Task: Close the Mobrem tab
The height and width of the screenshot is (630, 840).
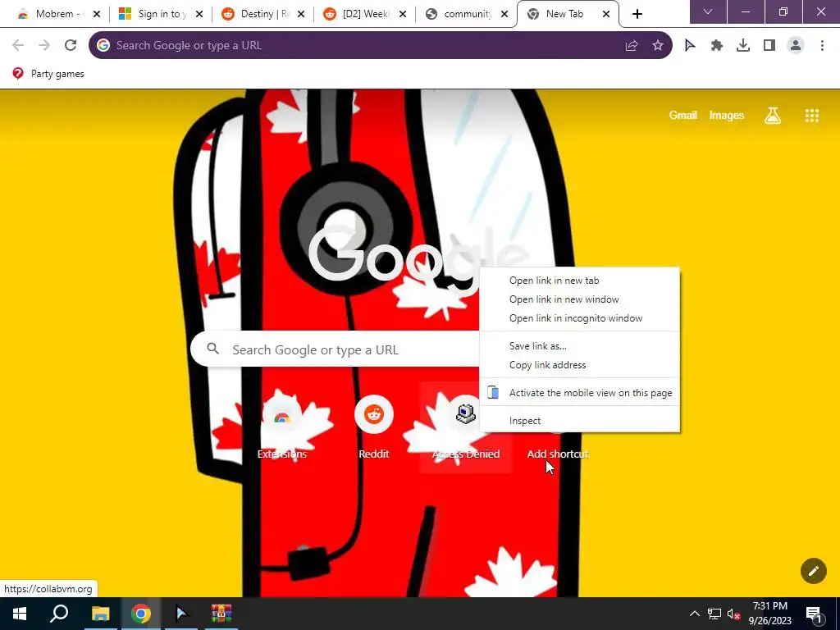Action: [x=97, y=15]
